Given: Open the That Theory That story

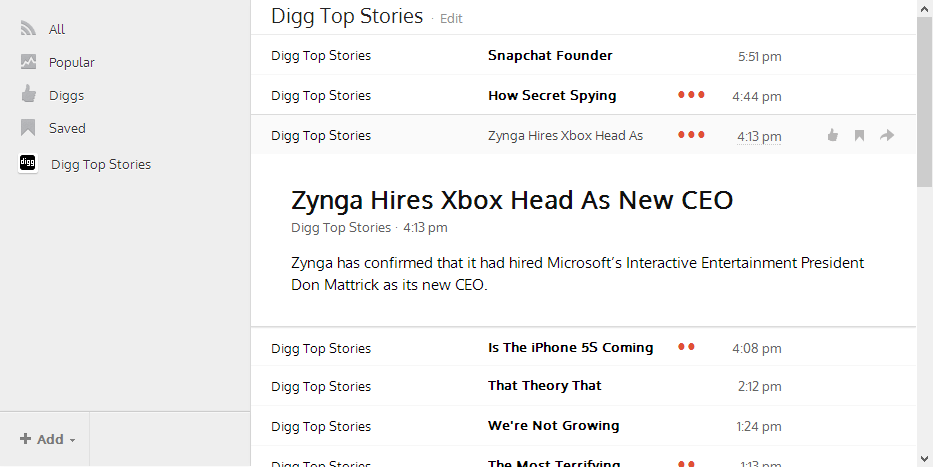Looking at the screenshot, I should [544, 385].
